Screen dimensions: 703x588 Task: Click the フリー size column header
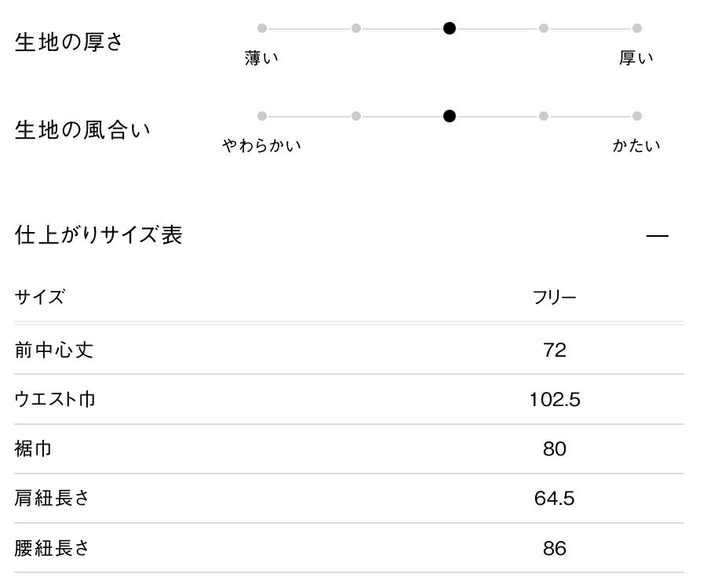click(554, 298)
